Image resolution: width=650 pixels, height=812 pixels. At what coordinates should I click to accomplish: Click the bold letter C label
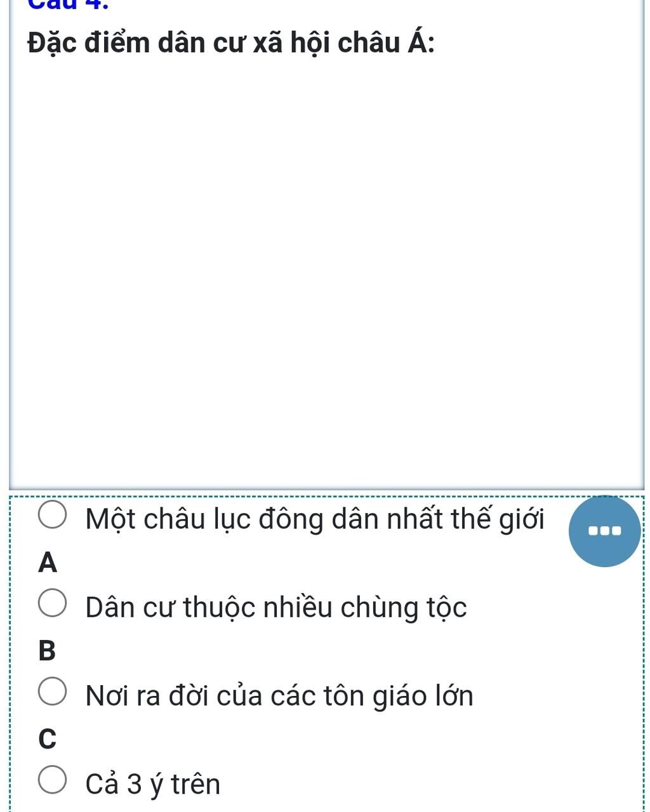click(47, 738)
